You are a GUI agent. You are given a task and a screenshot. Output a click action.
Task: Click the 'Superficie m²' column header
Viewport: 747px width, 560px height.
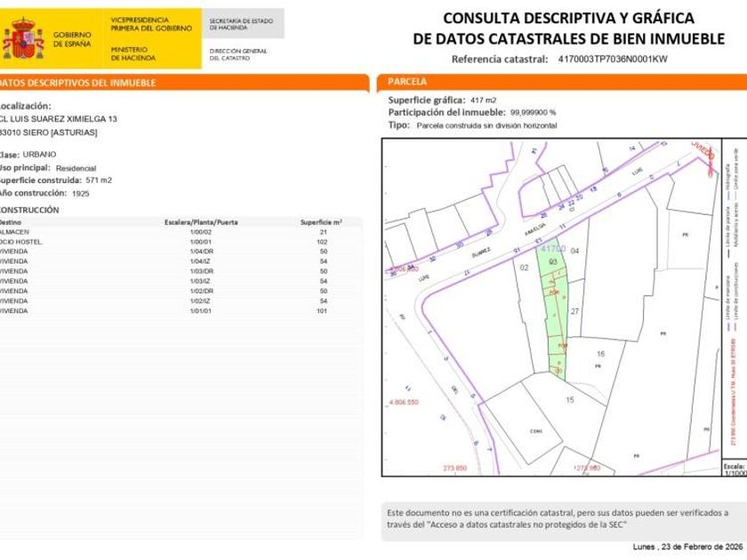[x=321, y=222]
